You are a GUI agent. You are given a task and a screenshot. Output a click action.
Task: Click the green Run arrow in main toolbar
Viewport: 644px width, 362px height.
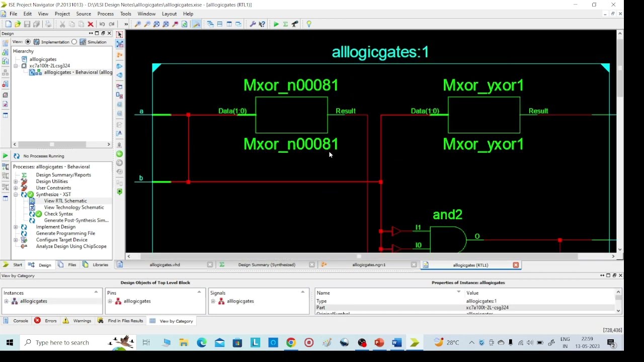[x=276, y=24]
